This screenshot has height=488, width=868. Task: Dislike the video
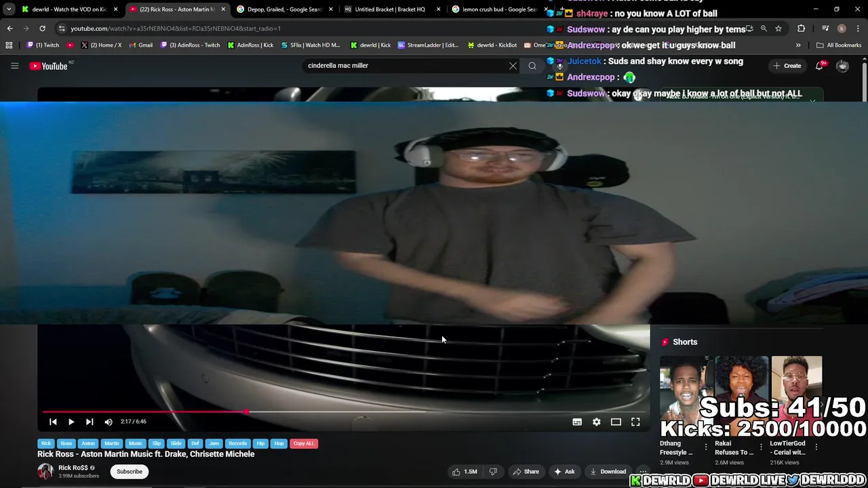coord(493,472)
